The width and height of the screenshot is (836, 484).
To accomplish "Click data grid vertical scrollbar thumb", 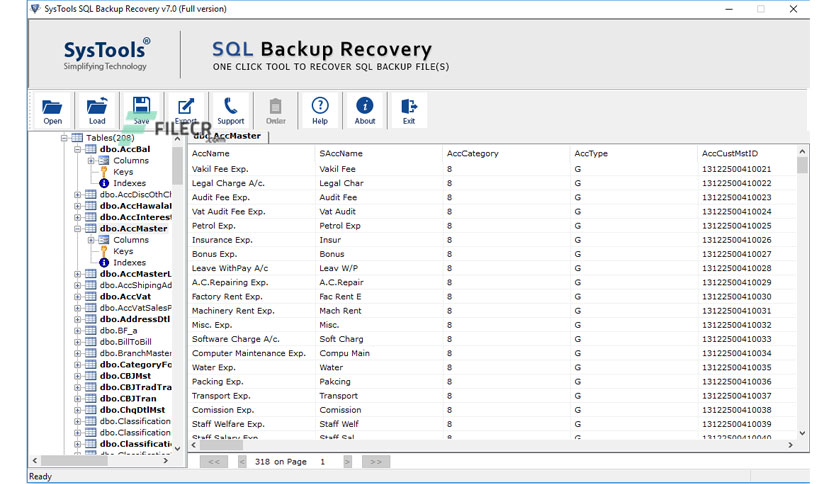I will pos(802,166).
